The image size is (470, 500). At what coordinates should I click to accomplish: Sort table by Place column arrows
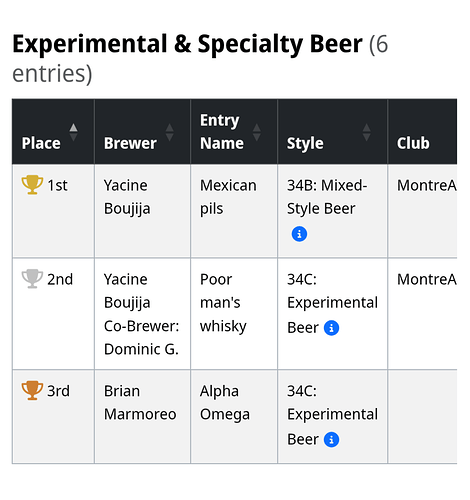click(73, 132)
